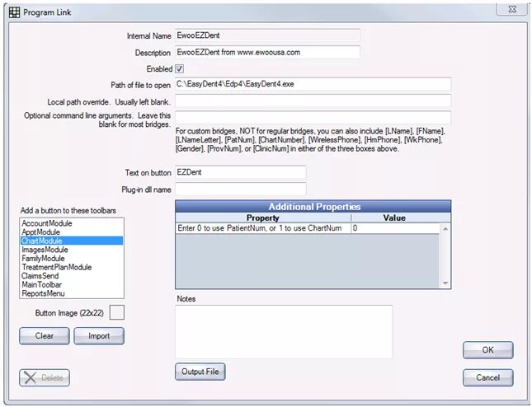Click the Output File button
532x407 pixels.
point(200,372)
